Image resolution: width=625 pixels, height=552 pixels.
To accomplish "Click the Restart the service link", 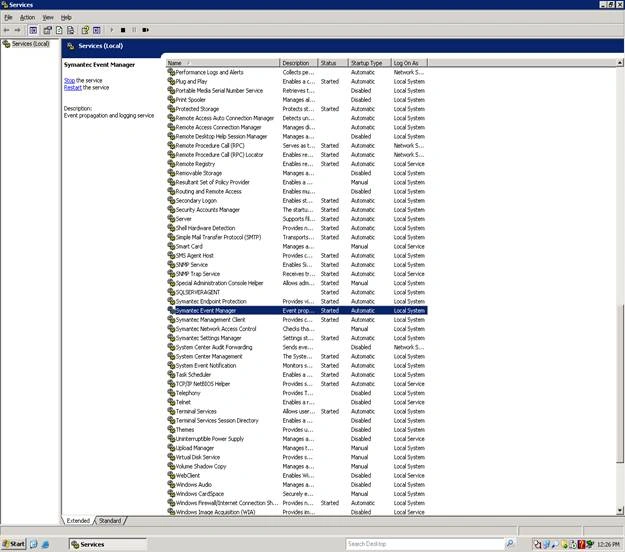I will [x=73, y=88].
